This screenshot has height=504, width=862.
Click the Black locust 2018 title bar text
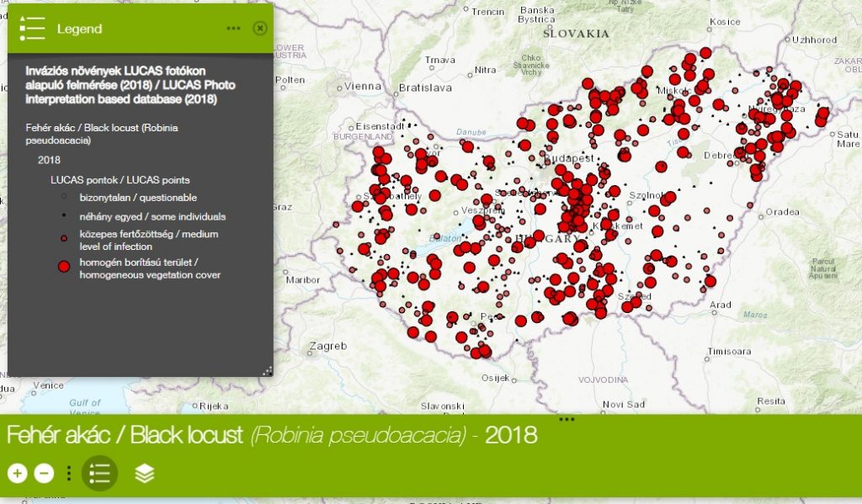click(x=271, y=436)
